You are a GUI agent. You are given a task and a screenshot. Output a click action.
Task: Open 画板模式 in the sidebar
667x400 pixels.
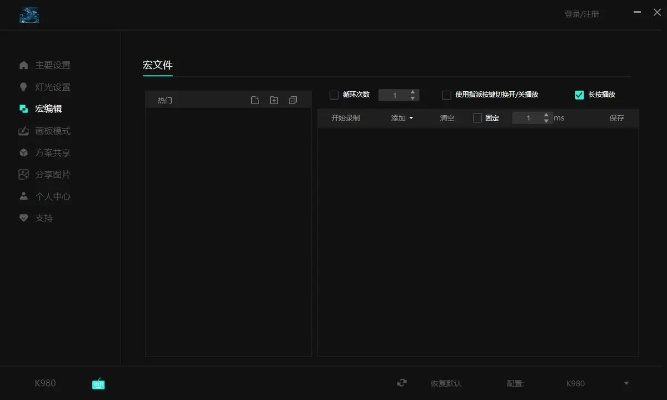pos(52,131)
